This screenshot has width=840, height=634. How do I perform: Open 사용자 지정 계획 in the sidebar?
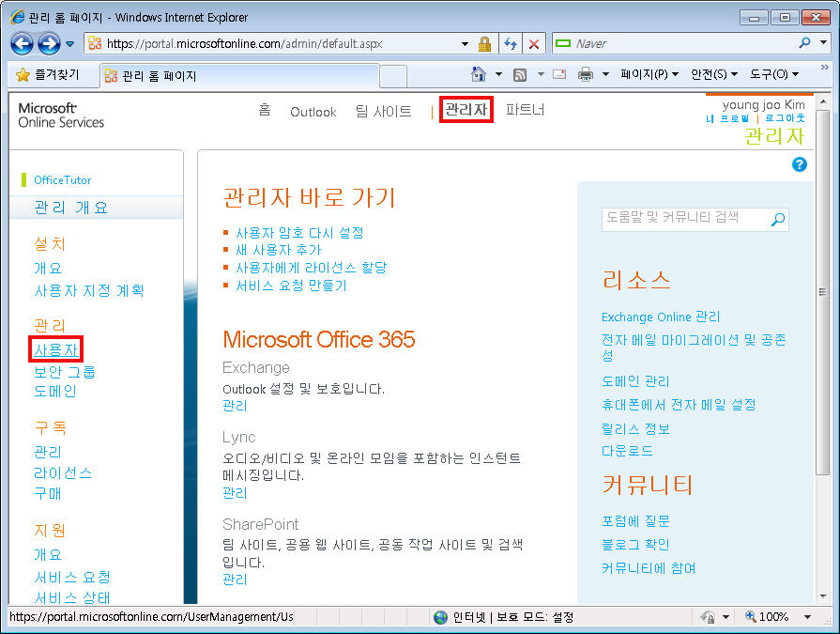[x=89, y=290]
